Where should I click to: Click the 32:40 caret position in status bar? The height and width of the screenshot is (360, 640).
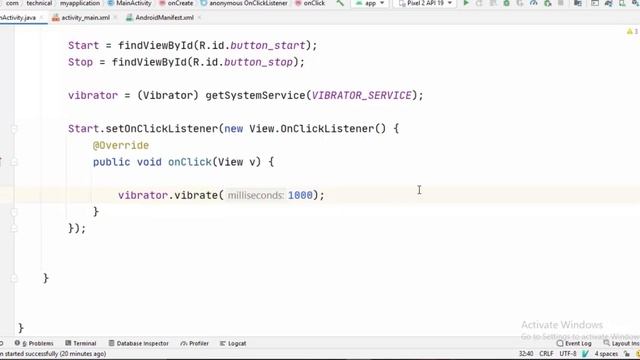tap(526, 353)
